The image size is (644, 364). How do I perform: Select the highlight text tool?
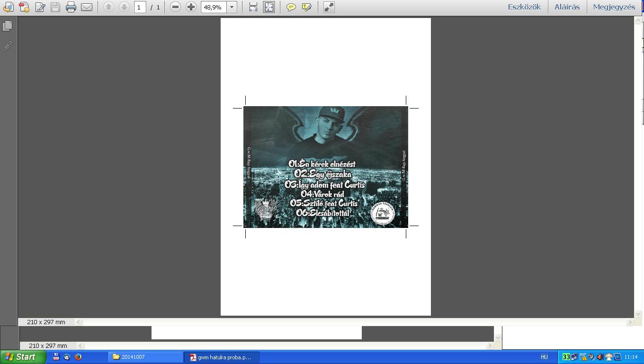pyautogui.click(x=307, y=7)
